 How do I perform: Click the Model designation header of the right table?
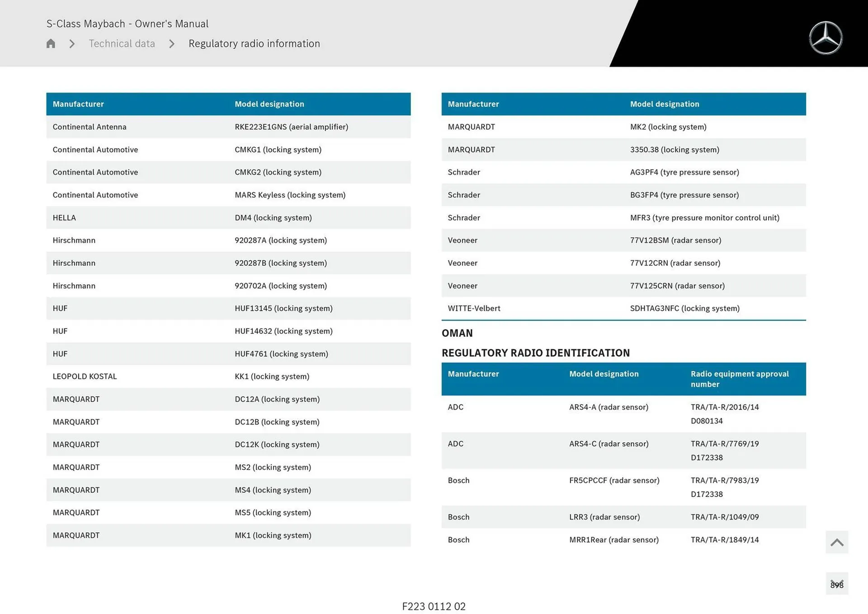coord(665,104)
